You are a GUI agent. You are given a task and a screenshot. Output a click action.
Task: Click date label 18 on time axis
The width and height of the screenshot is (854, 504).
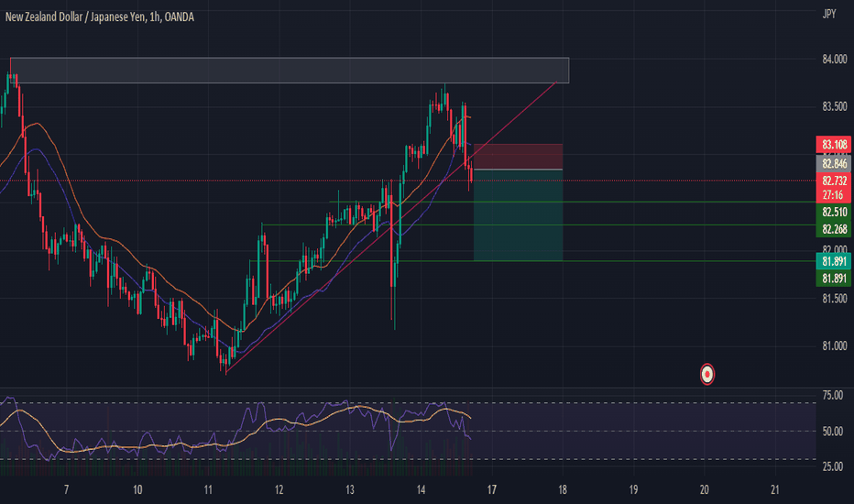pyautogui.click(x=563, y=490)
